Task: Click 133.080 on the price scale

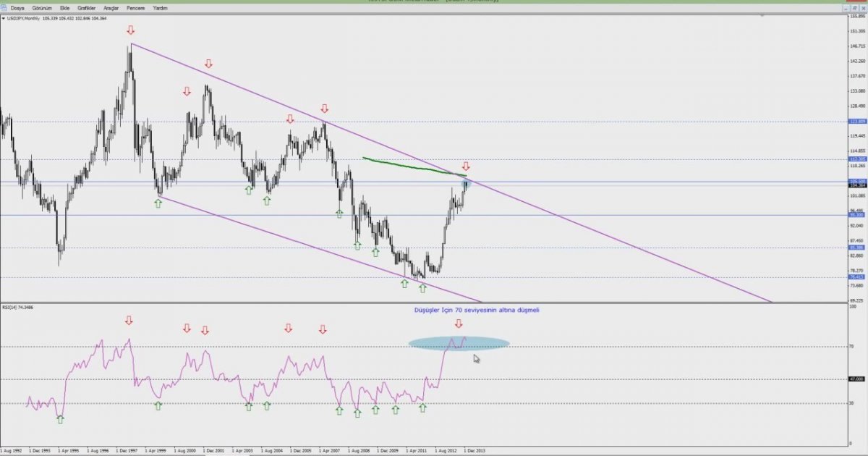Action: (857, 91)
